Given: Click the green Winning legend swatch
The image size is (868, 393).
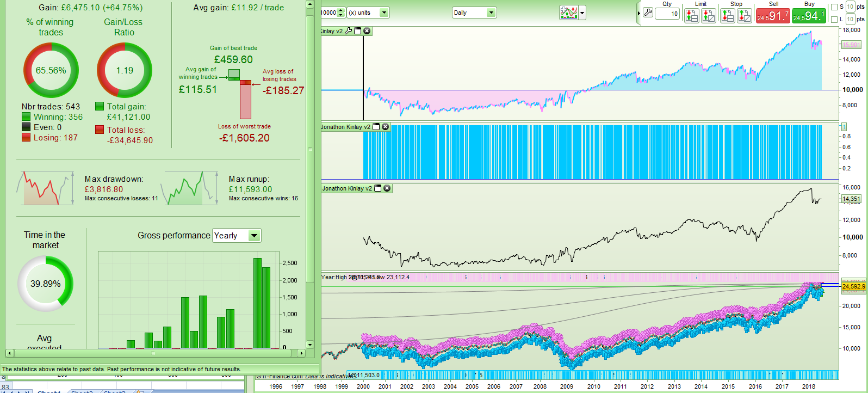Looking at the screenshot, I should [x=26, y=117].
